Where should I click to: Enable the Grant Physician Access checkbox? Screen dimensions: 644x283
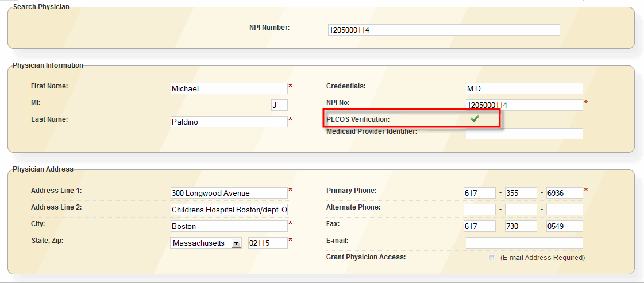click(491, 258)
